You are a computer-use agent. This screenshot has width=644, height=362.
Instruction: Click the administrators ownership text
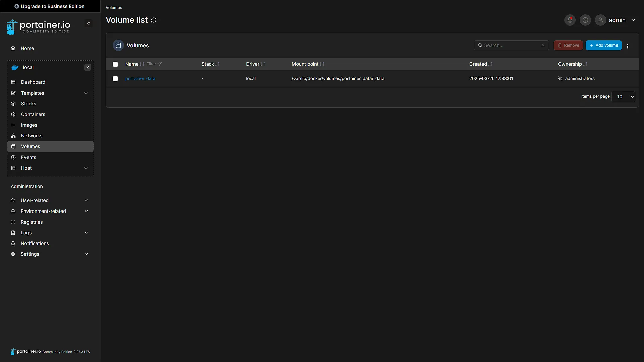(580, 79)
